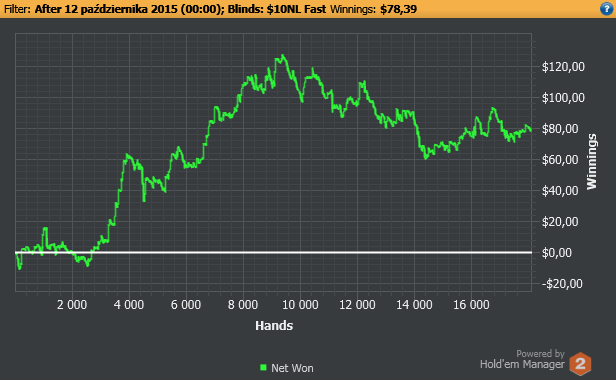Click the Hands axis title
The image size is (616, 380).
coord(274,326)
